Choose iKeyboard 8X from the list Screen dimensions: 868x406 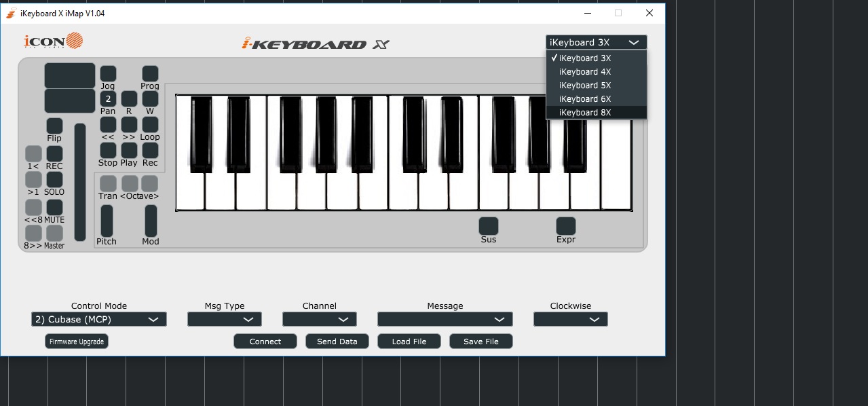[597, 113]
